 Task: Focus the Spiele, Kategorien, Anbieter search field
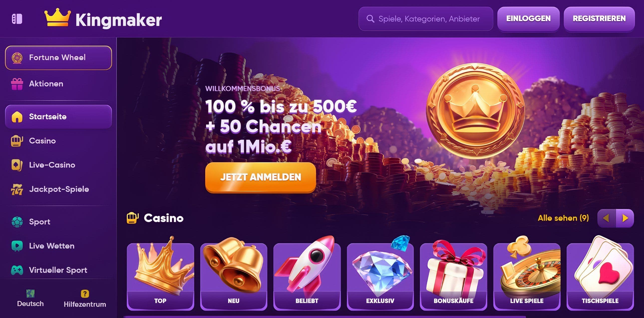[426, 19]
